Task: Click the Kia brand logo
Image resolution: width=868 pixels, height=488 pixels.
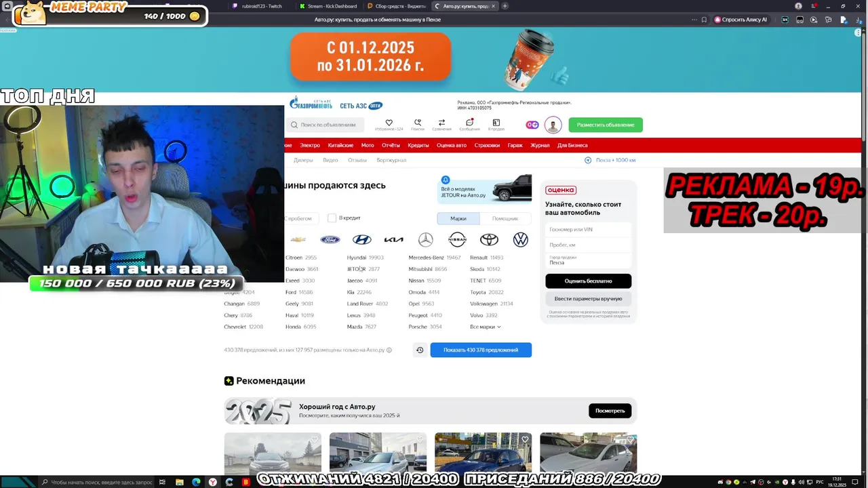Action: click(393, 239)
